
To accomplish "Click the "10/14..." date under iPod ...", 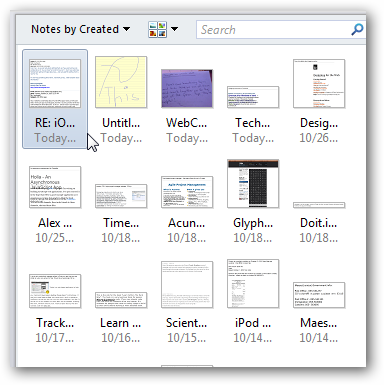I will point(253,338).
